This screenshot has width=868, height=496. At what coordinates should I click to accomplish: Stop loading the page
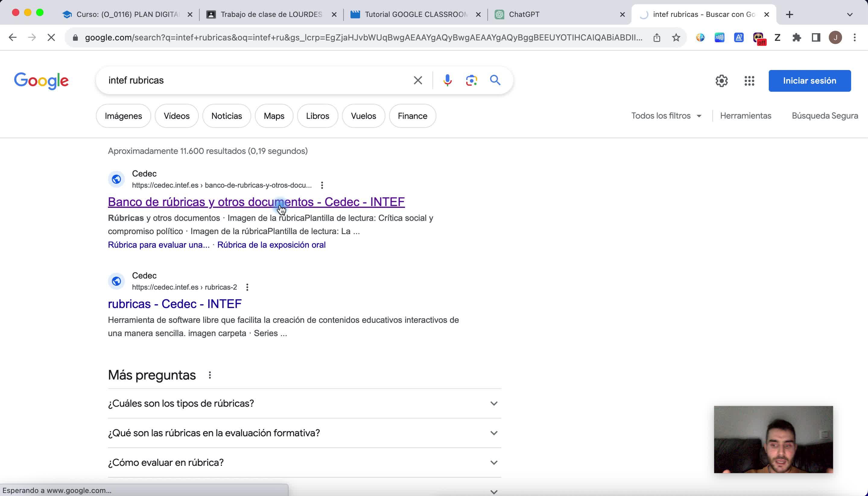pos(51,37)
